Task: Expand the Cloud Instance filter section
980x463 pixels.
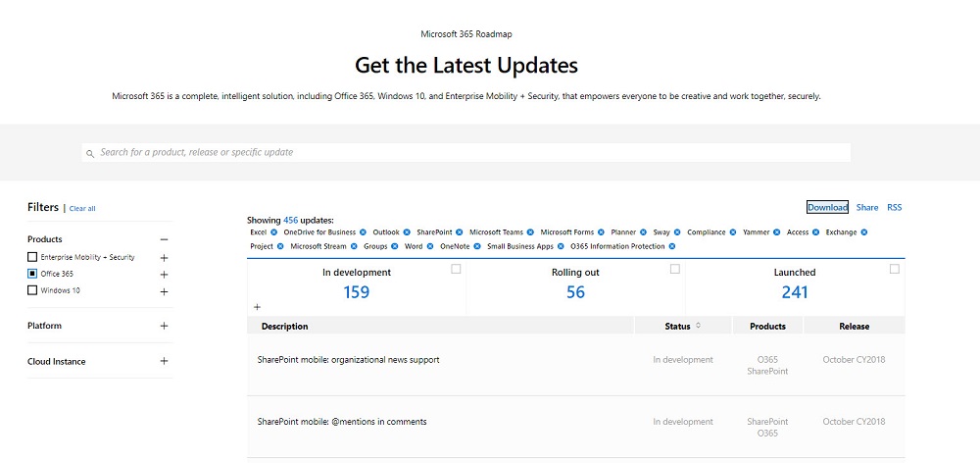Action: (164, 361)
